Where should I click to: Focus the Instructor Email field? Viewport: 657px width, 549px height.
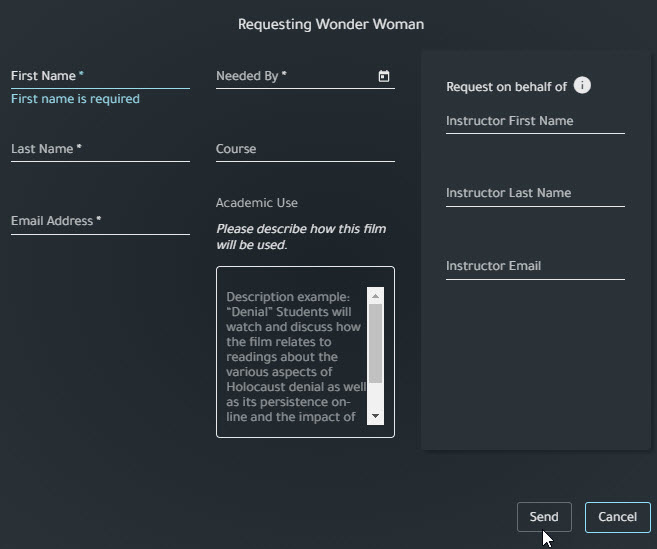tap(535, 267)
